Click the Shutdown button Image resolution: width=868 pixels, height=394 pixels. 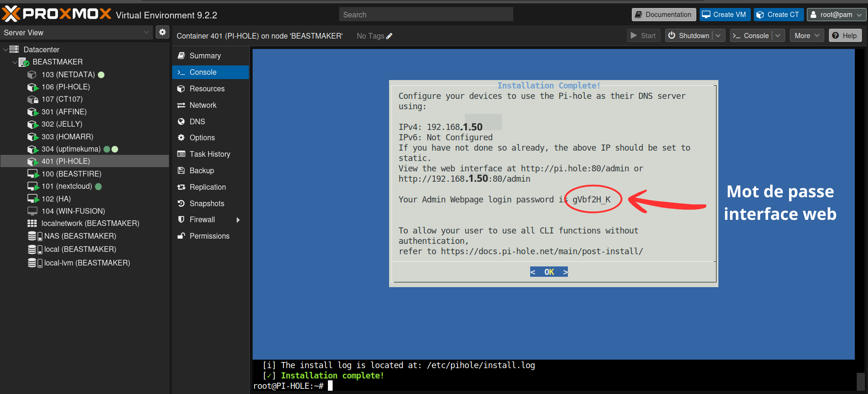(689, 35)
